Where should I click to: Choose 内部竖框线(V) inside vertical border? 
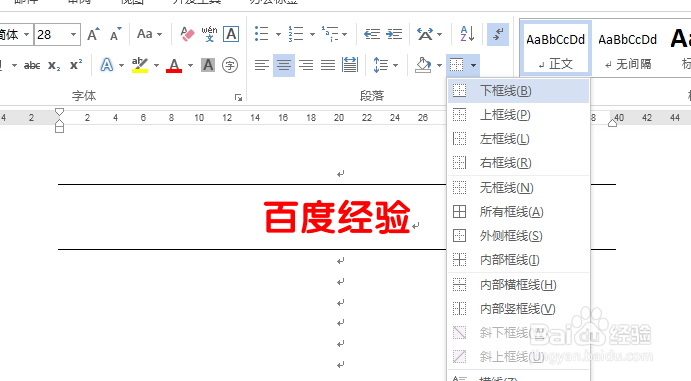point(519,309)
